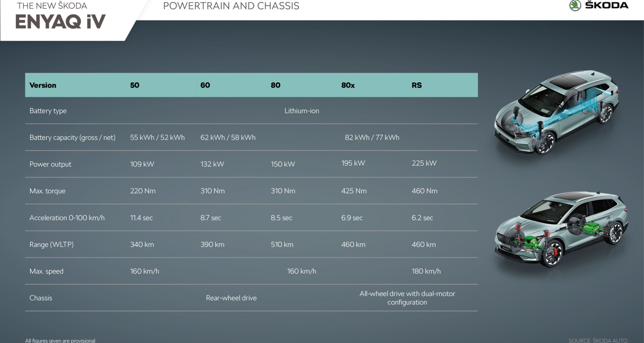Click the 'Lithium-ion' battery type value
Viewport: 644px width, 343px height.
(302, 111)
